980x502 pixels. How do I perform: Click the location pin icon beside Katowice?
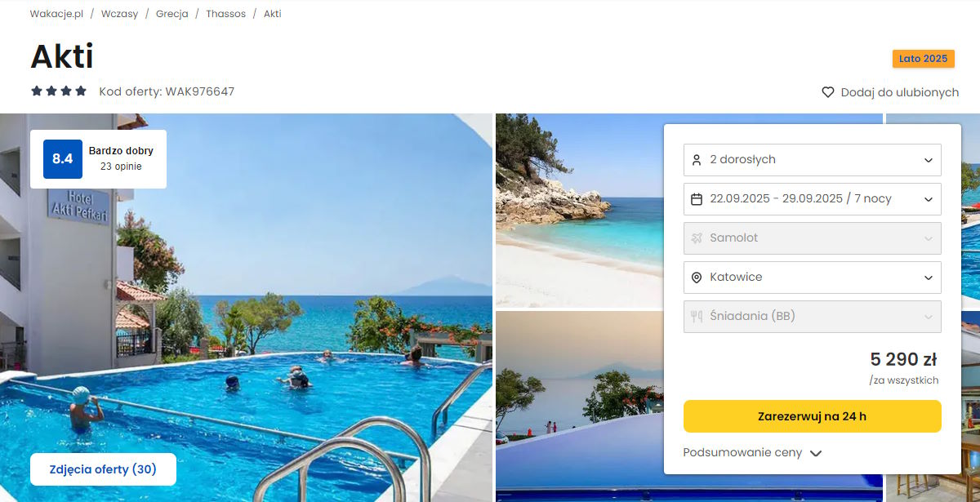click(x=697, y=278)
